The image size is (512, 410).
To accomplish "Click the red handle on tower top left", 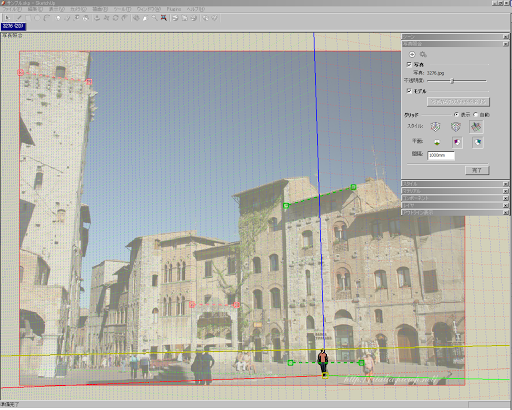I will pos(20,72).
